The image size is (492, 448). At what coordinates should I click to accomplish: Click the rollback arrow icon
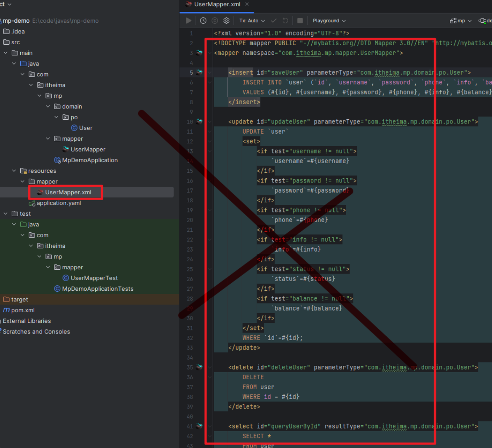point(285,21)
